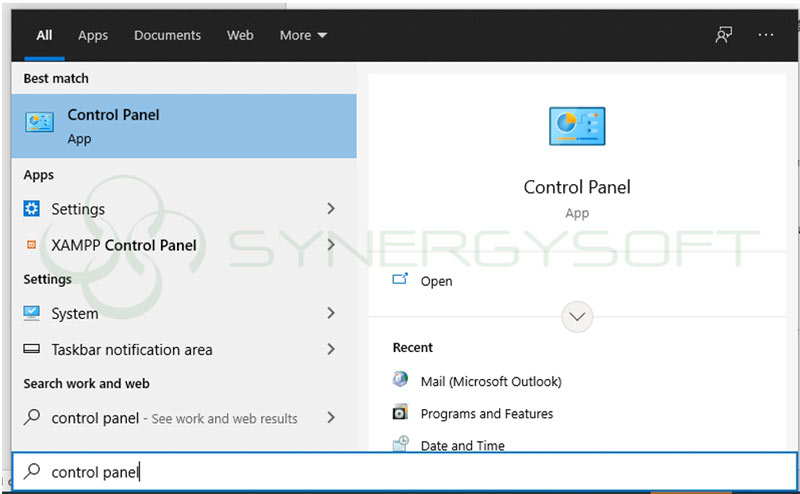This screenshot has height=494, width=800.
Task: Click the XAMPP Control Panel icon
Action: click(32, 245)
